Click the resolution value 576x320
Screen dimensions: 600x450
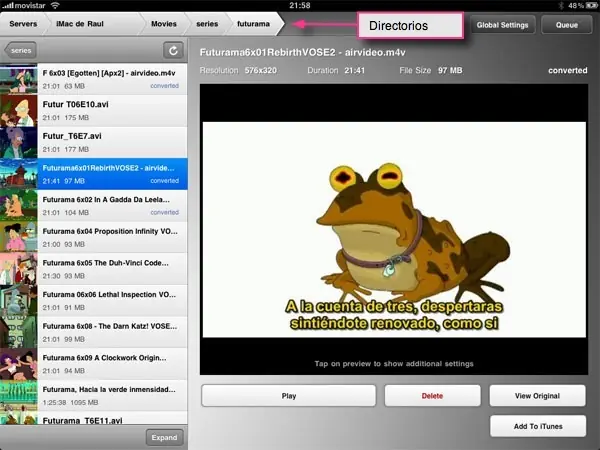pyautogui.click(x=261, y=70)
